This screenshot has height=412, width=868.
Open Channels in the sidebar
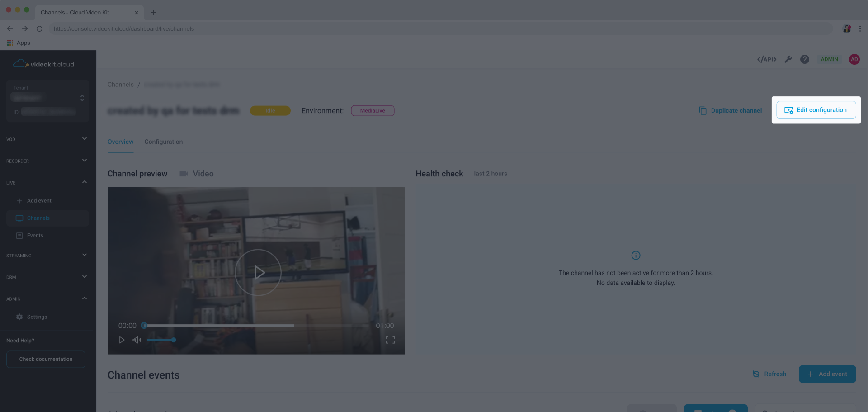[47, 218]
